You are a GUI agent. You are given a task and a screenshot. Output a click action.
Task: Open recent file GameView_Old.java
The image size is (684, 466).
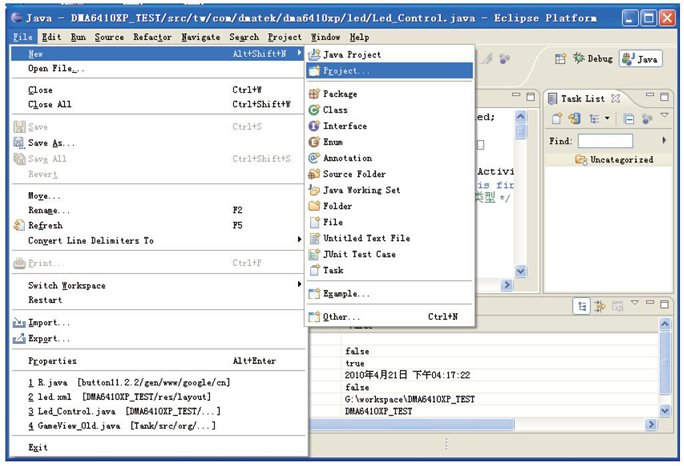tap(157, 426)
